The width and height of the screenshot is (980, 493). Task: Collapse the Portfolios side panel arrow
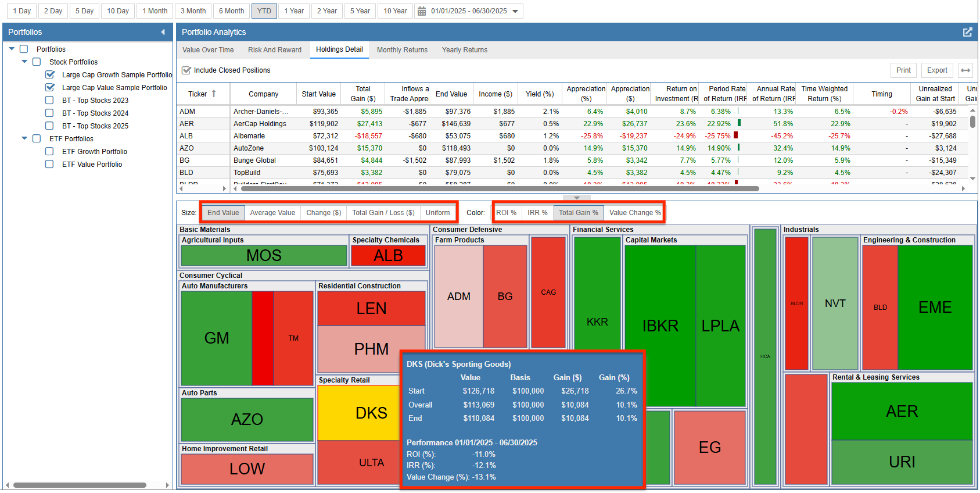pyautogui.click(x=163, y=32)
